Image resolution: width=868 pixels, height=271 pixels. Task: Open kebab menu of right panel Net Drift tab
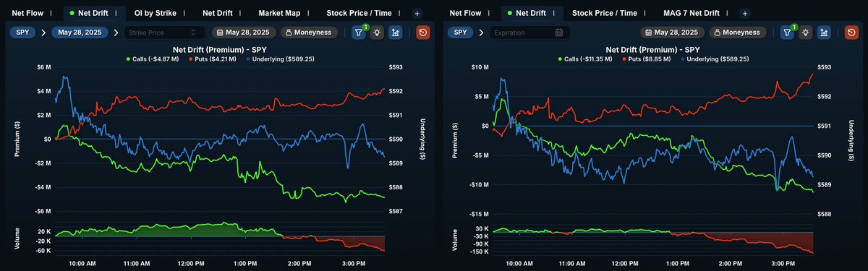pyautogui.click(x=553, y=13)
